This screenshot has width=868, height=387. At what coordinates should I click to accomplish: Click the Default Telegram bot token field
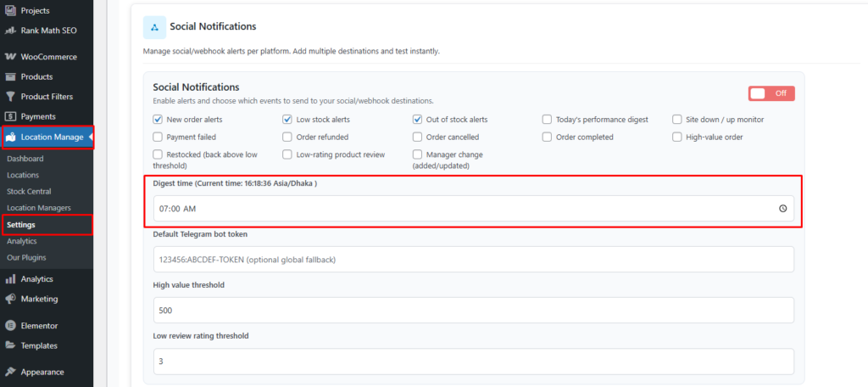point(473,259)
